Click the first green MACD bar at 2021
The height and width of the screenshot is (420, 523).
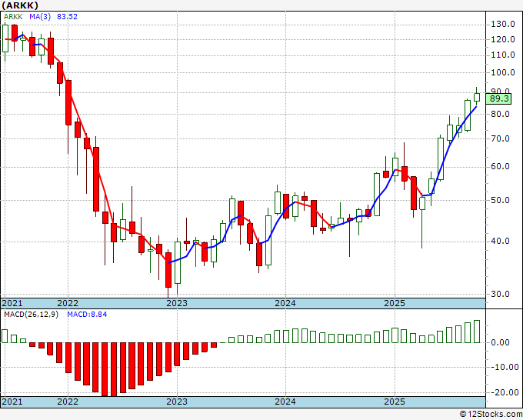[x=5, y=336]
